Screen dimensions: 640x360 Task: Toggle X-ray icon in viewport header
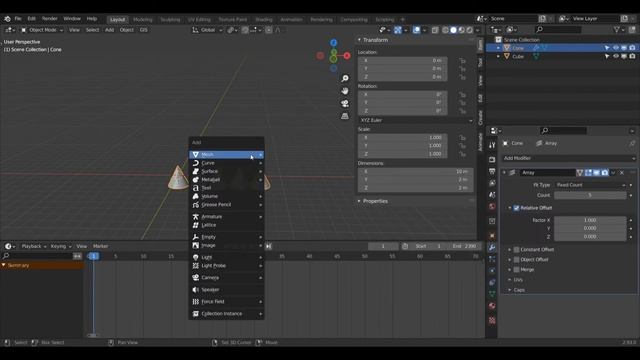[435, 30]
